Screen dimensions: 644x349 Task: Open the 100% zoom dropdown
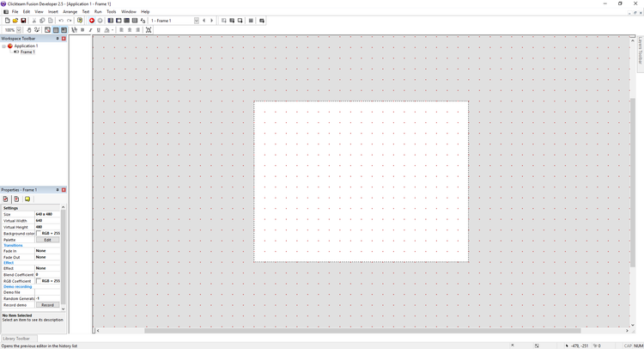(19, 30)
